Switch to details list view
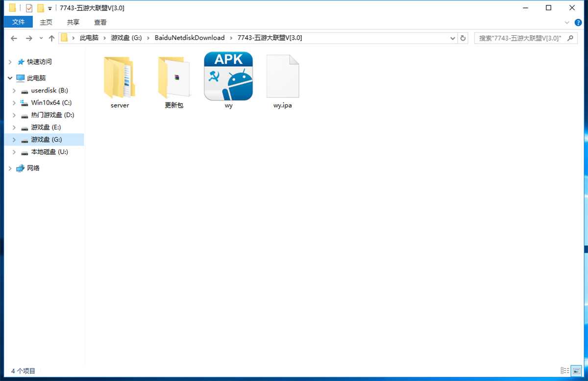The width and height of the screenshot is (588, 381). click(x=564, y=371)
